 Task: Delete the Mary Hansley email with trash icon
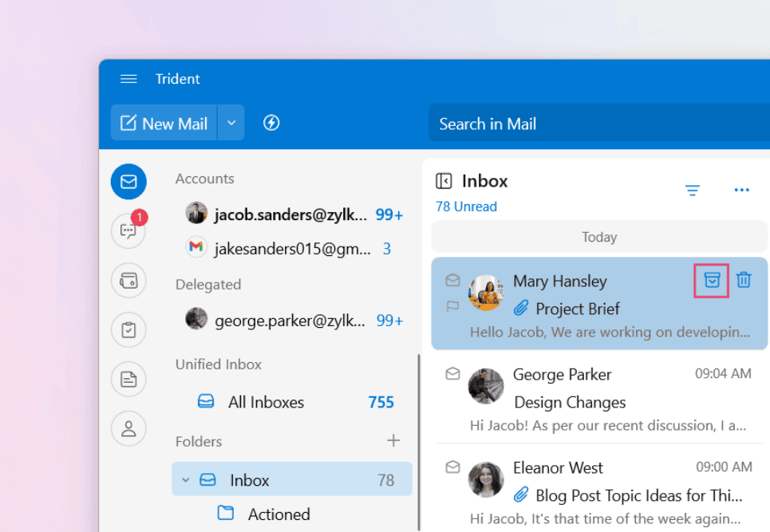click(x=744, y=280)
